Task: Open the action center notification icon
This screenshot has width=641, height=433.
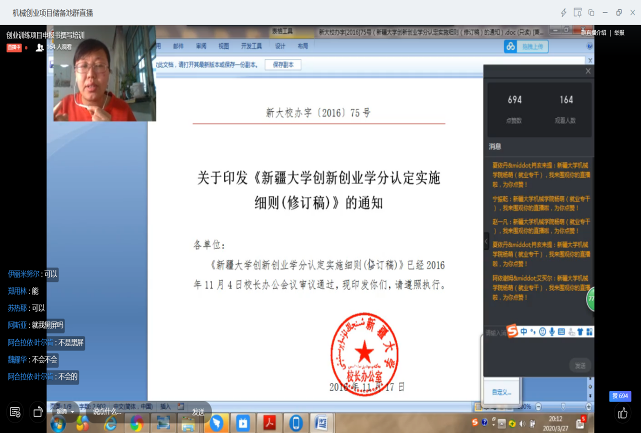Action: pyautogui.click(x=580, y=423)
